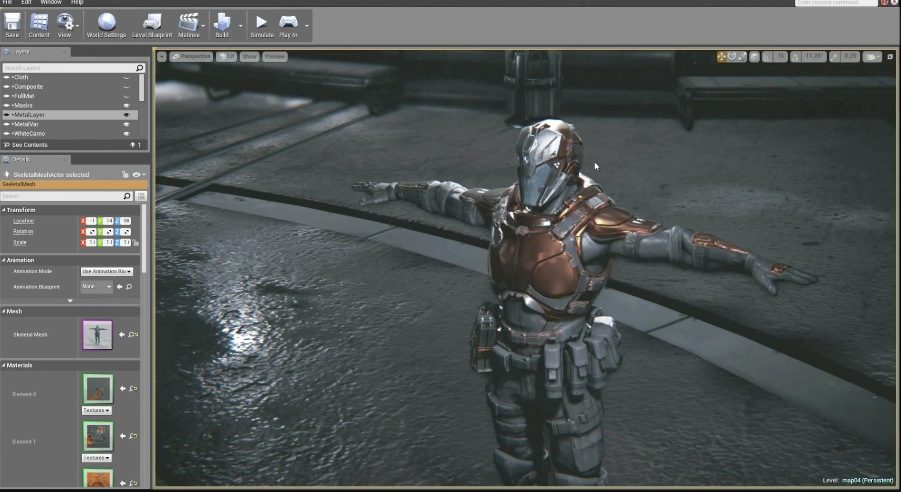Screen dimensions: 901x492
Task: Toggle the property matrix grid view icon
Action: [141, 196]
